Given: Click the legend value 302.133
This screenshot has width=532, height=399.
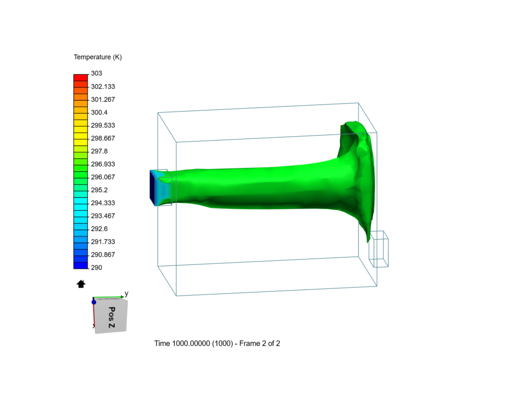Looking at the screenshot, I should coord(103,86).
